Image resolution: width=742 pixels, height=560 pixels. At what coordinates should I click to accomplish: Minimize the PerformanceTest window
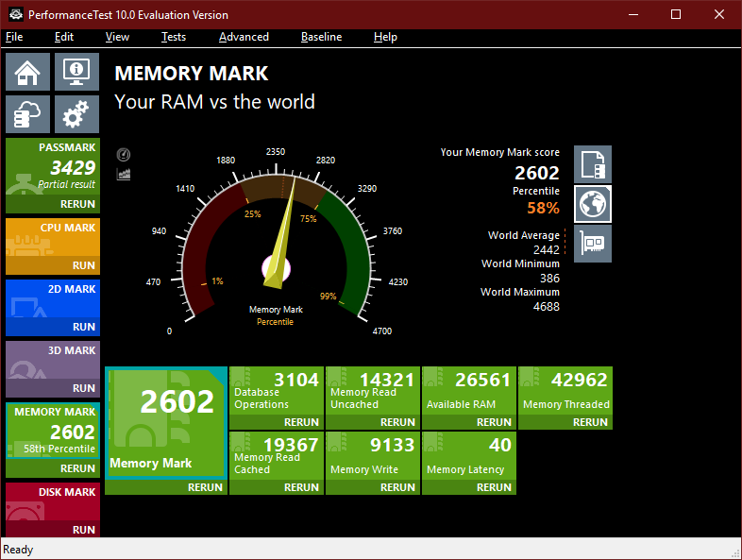(633, 15)
